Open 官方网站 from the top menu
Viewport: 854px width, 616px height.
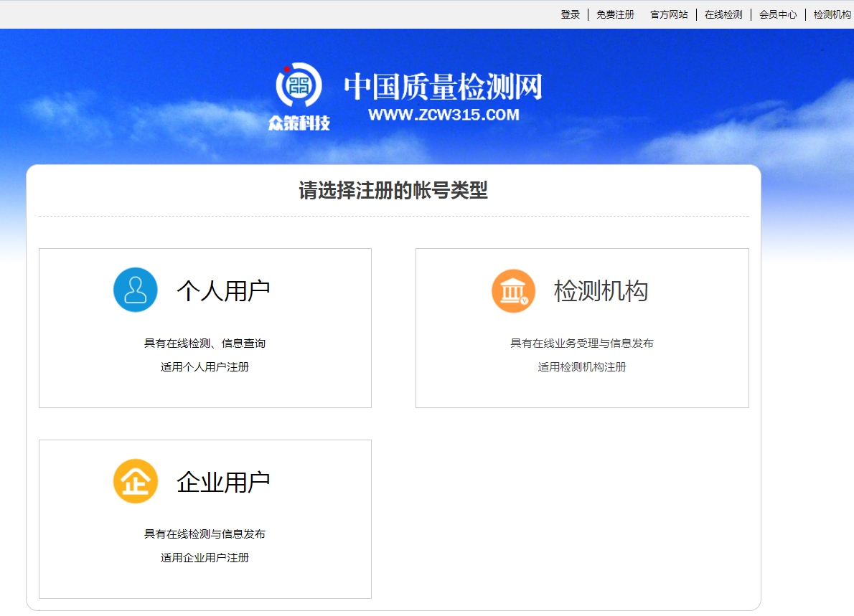point(669,14)
